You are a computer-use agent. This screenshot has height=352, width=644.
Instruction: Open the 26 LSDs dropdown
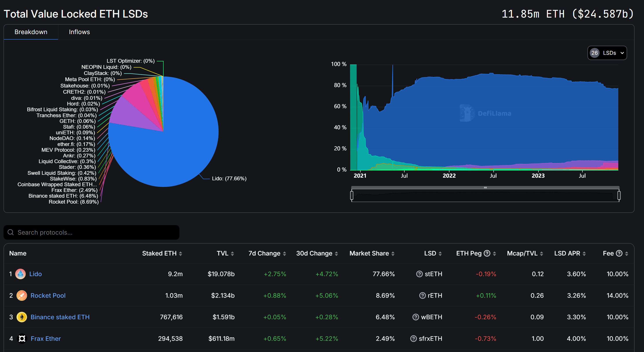coord(607,53)
